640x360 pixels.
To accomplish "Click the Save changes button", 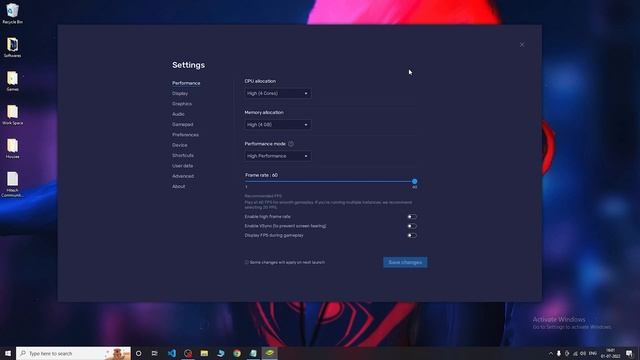I will coord(405,262).
